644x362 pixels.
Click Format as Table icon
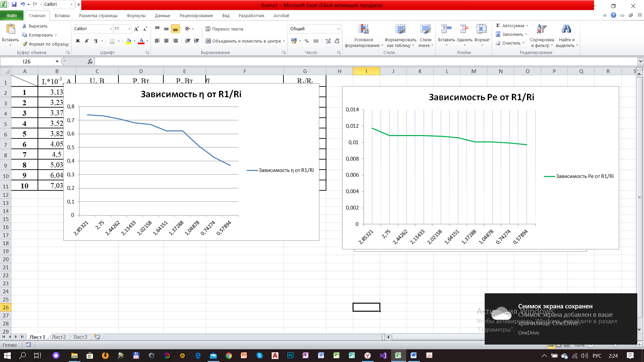coord(400,29)
